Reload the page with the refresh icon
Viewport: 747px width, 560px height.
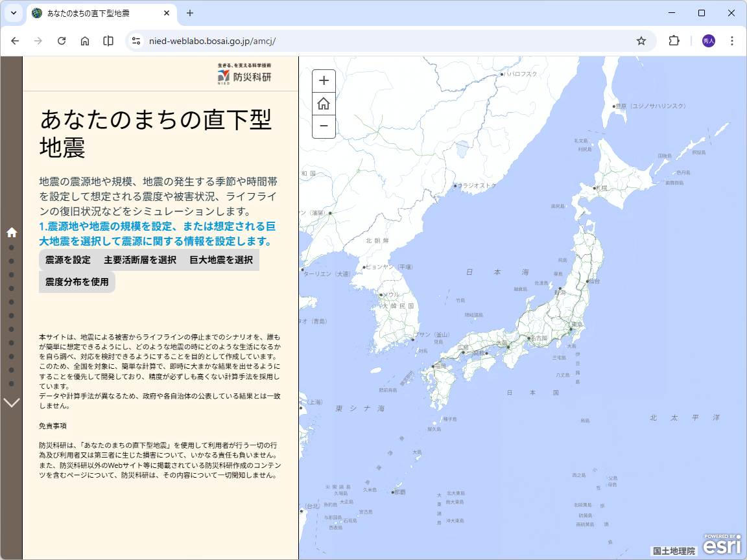pyautogui.click(x=62, y=40)
